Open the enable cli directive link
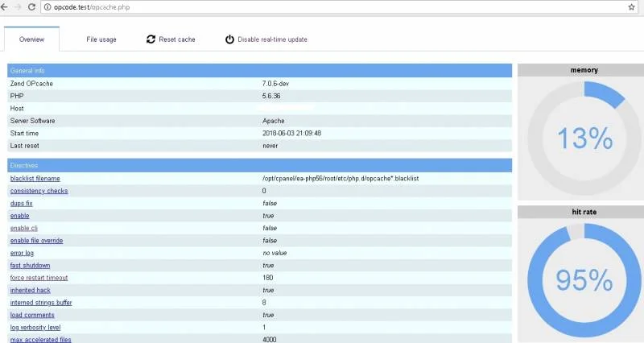This screenshot has width=644, height=343. click(24, 228)
